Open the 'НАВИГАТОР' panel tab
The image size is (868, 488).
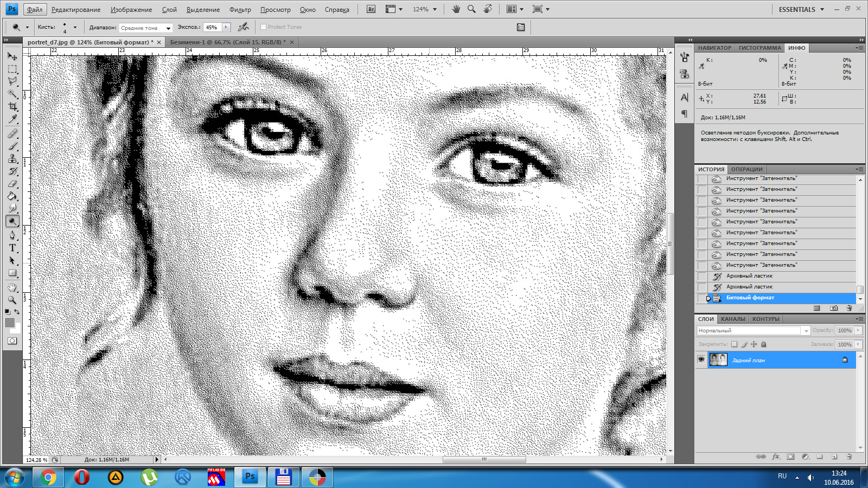pos(715,48)
